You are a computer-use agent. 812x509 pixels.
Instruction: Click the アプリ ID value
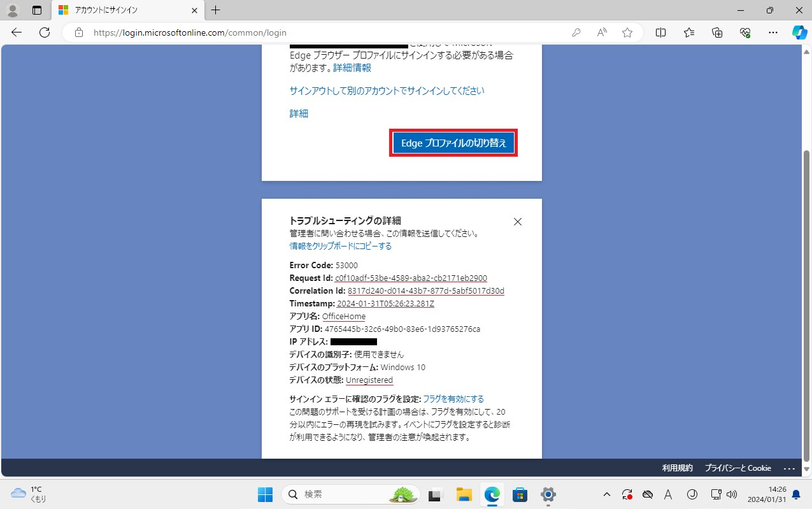point(402,329)
